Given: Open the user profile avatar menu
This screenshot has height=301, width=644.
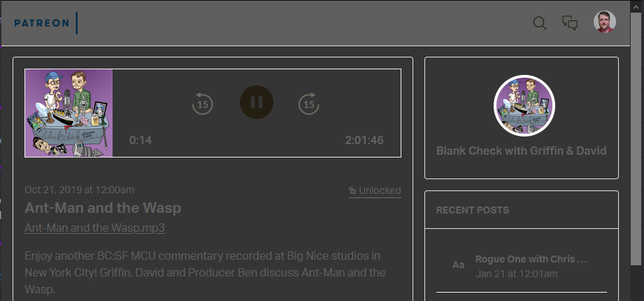Looking at the screenshot, I should pyautogui.click(x=605, y=22).
